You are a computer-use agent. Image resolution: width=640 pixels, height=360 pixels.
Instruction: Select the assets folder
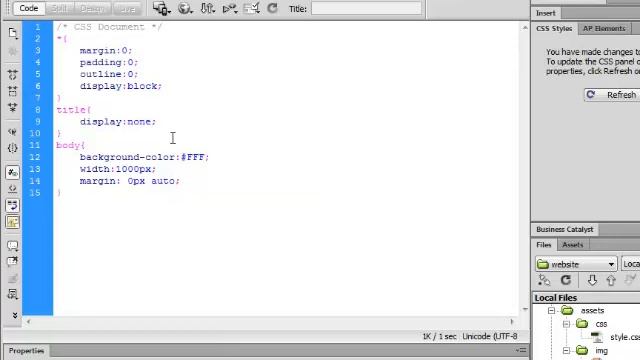[592, 311]
